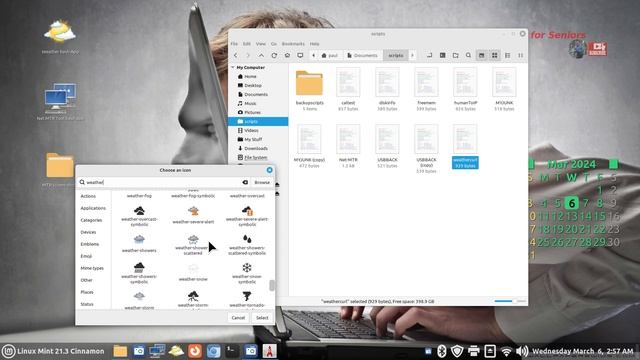
Task: Choose the weather-snow icon
Action: tap(193, 268)
